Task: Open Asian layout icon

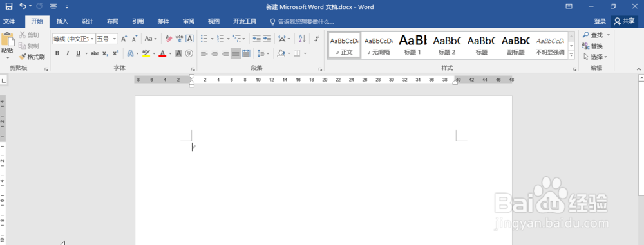Action: tap(282, 39)
